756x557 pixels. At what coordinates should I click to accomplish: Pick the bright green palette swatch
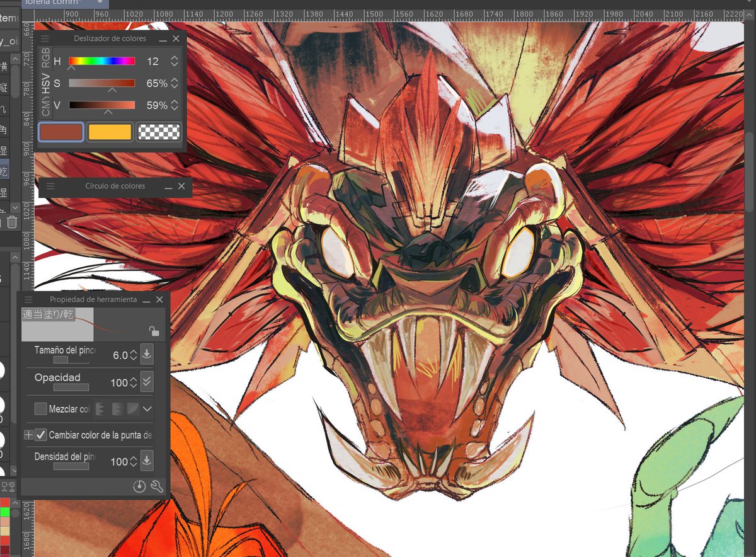point(4,512)
